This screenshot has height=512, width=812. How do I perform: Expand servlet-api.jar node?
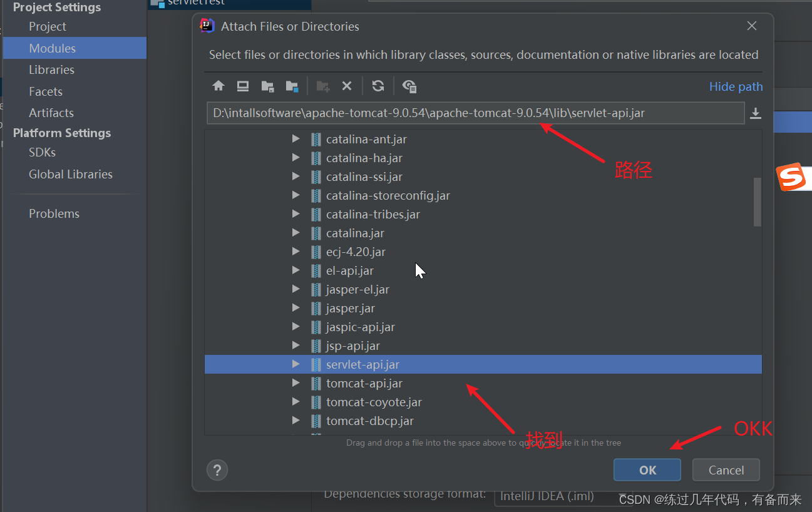296,364
